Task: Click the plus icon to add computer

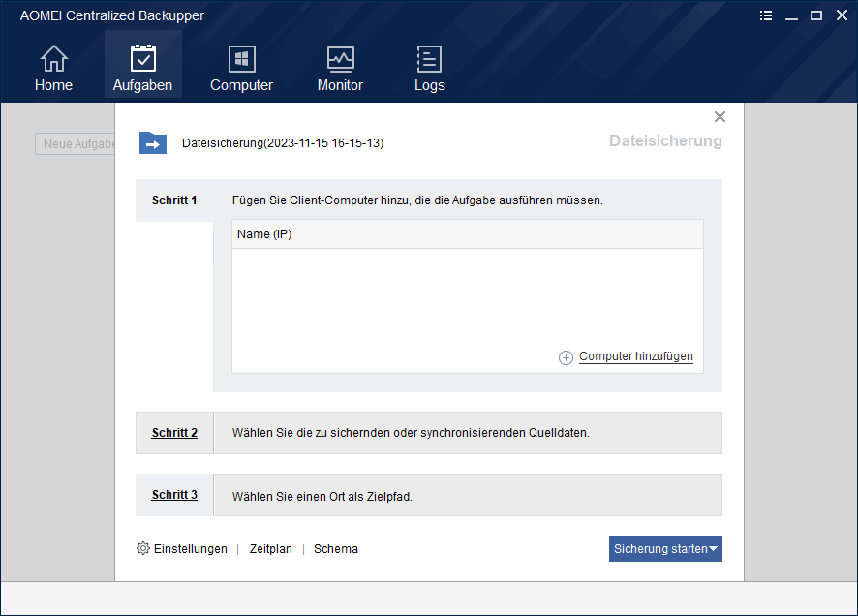Action: (566, 357)
